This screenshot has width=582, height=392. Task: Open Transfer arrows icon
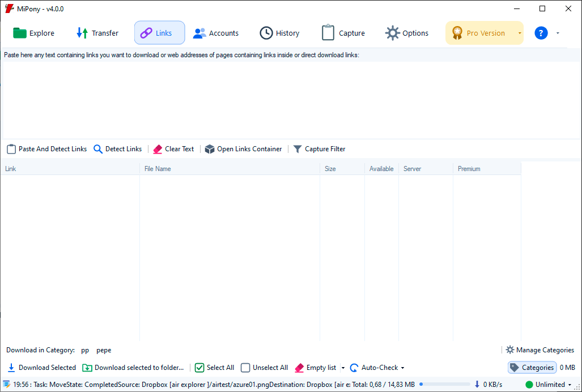pos(82,33)
